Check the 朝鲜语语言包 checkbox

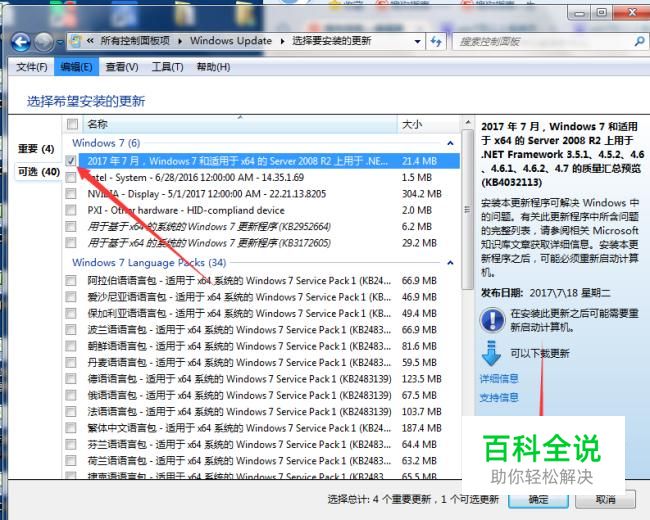click(x=71, y=346)
